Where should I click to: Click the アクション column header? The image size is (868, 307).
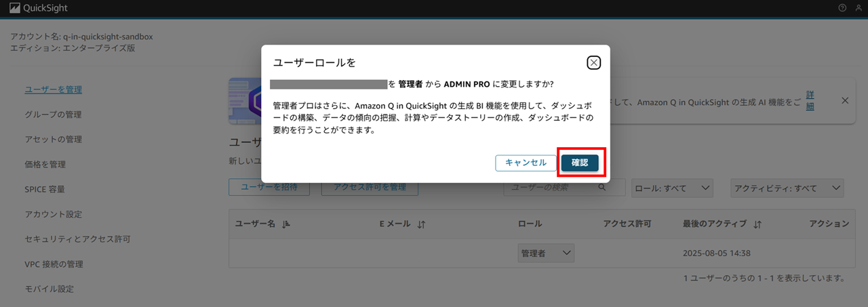829,224
